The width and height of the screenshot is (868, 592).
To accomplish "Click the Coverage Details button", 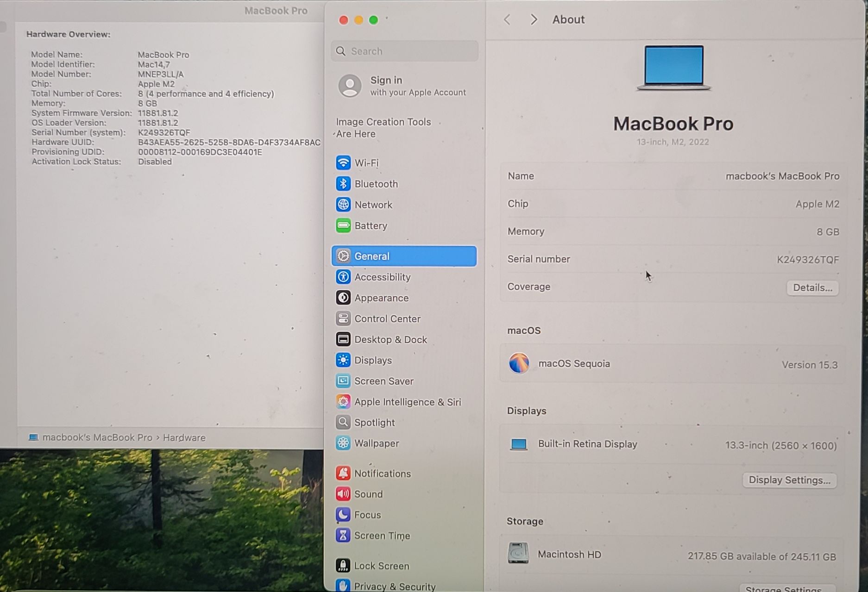I will tap(812, 287).
